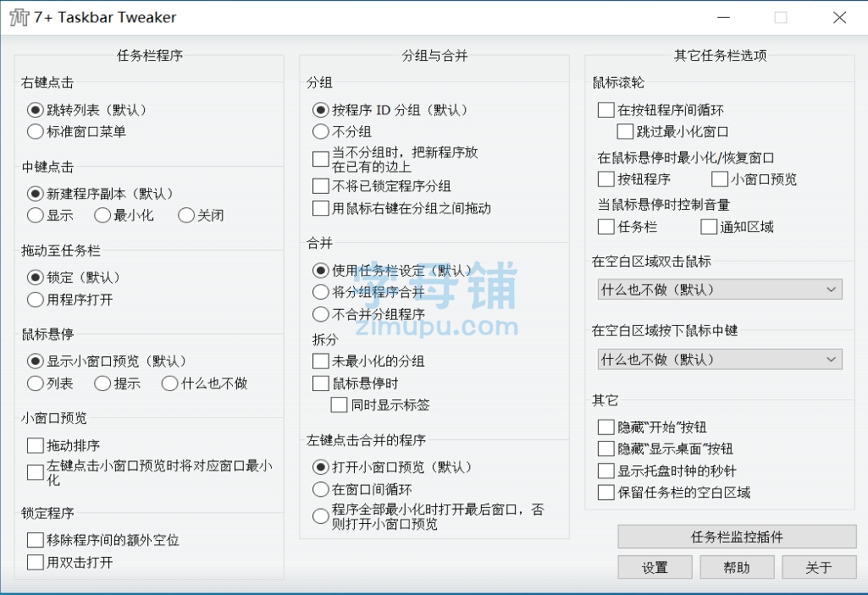Open 在空白区域按下鼠标中键 dropdown
This screenshot has width=868, height=595.
(720, 359)
